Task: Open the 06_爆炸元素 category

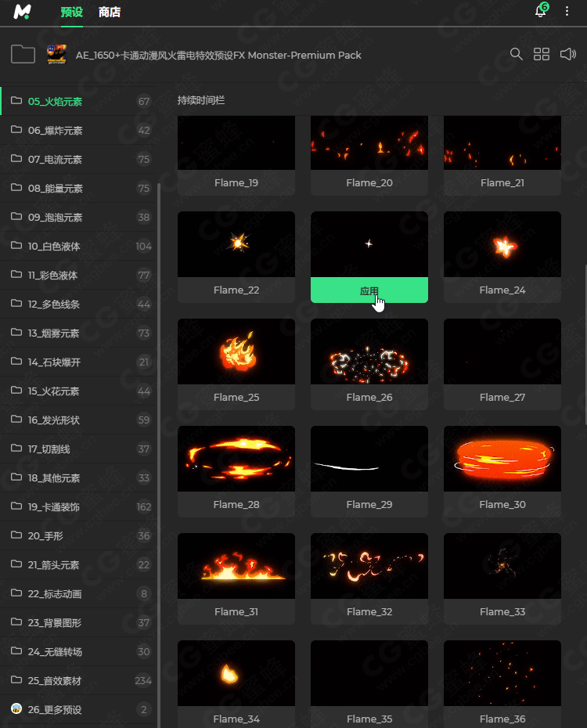Action: [x=78, y=131]
